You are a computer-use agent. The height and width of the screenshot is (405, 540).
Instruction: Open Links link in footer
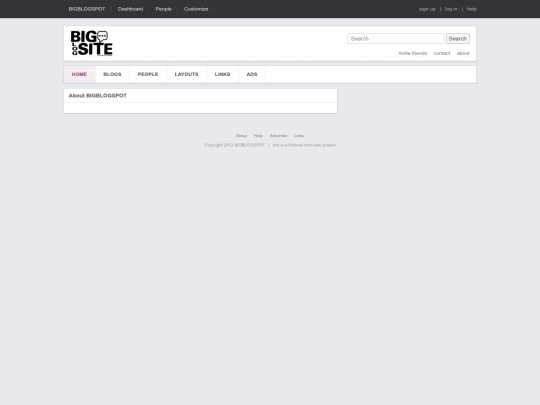click(x=299, y=136)
